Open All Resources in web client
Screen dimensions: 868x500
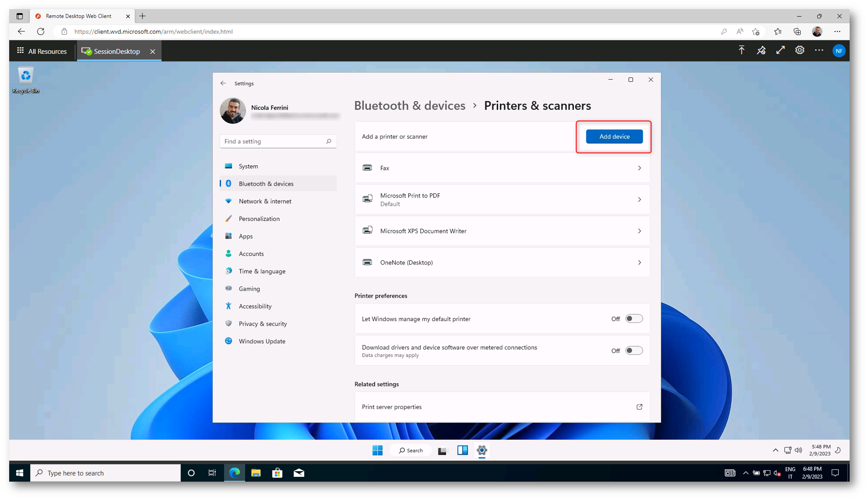pos(42,51)
